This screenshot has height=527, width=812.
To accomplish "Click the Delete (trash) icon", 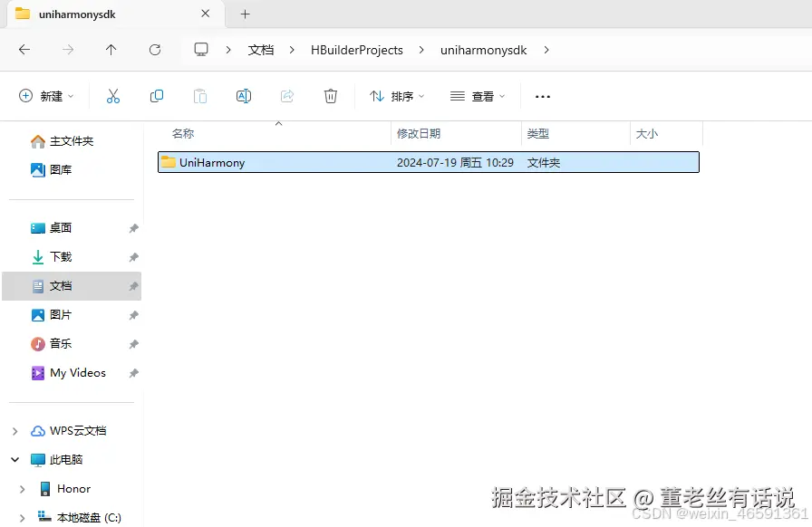I will tap(330, 96).
